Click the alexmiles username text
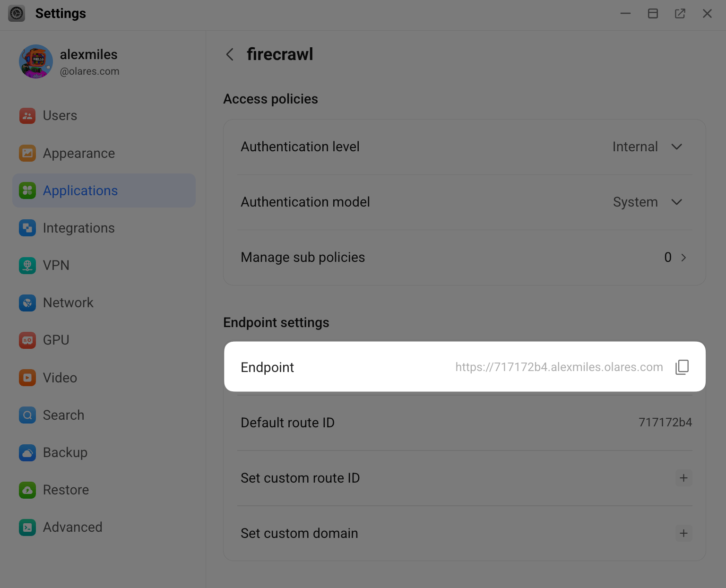 (x=88, y=54)
